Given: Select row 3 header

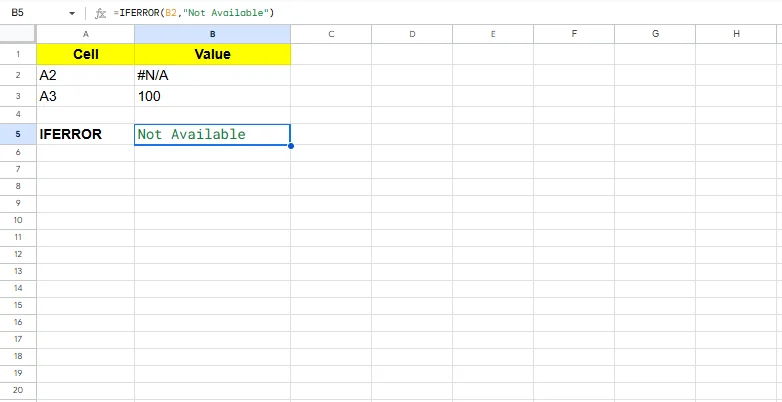Looking at the screenshot, I should point(18,96).
